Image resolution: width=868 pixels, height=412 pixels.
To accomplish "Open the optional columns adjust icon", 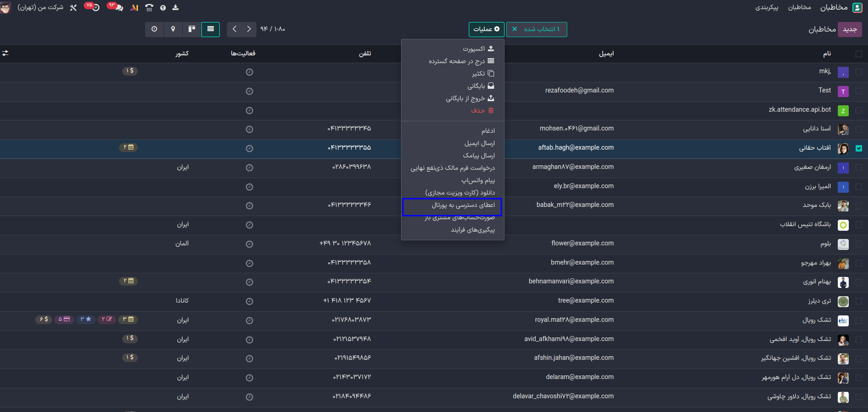I will click(5, 54).
